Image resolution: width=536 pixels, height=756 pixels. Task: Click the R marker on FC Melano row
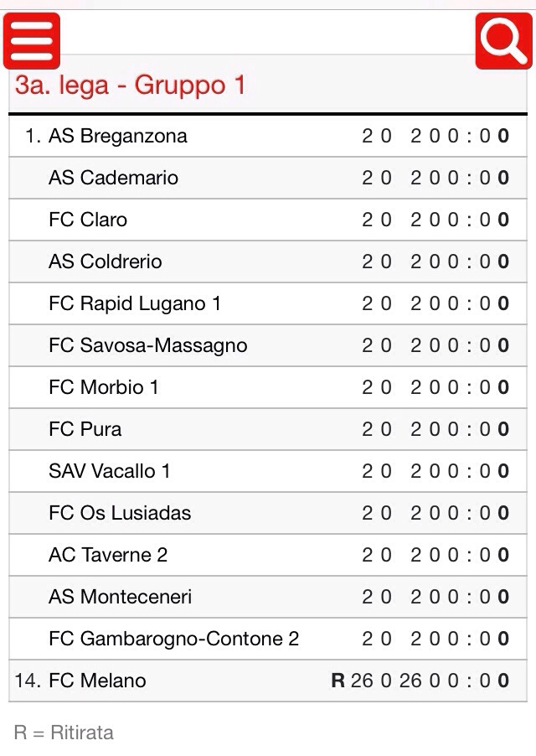(x=338, y=681)
